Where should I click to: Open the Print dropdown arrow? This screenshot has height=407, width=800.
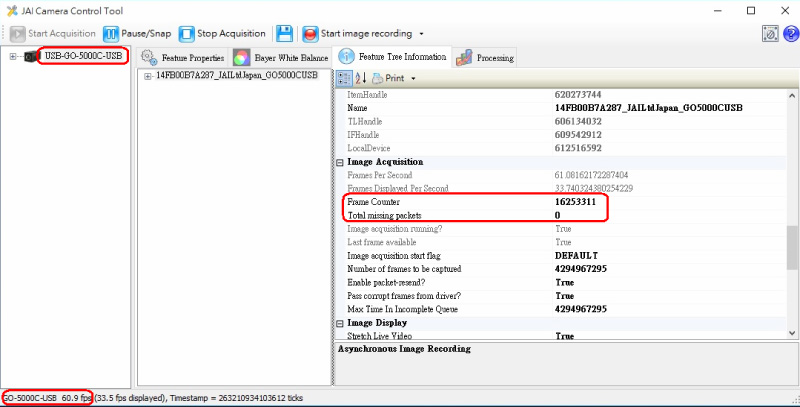[x=413, y=79]
